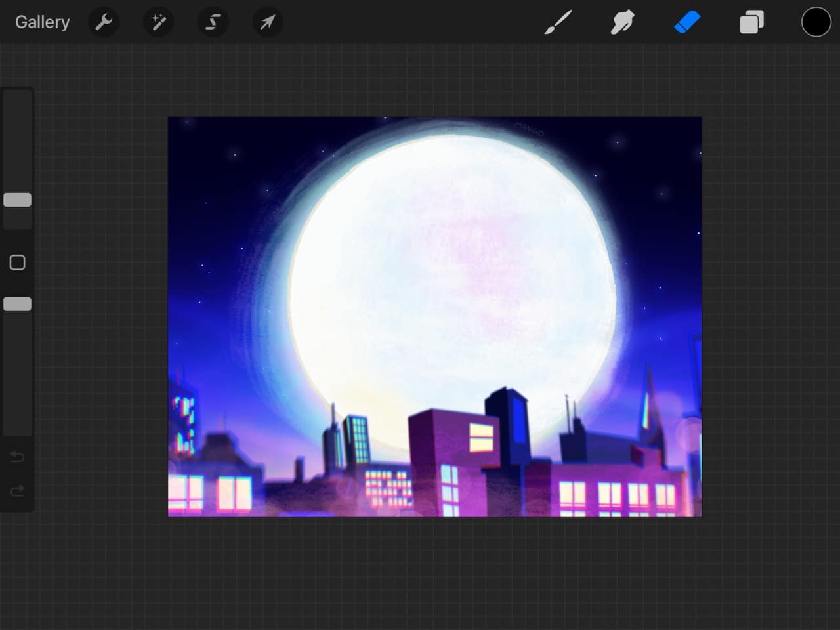The width and height of the screenshot is (840, 630).
Task: Tap Gallery to exit the canvas
Action: 41,22
